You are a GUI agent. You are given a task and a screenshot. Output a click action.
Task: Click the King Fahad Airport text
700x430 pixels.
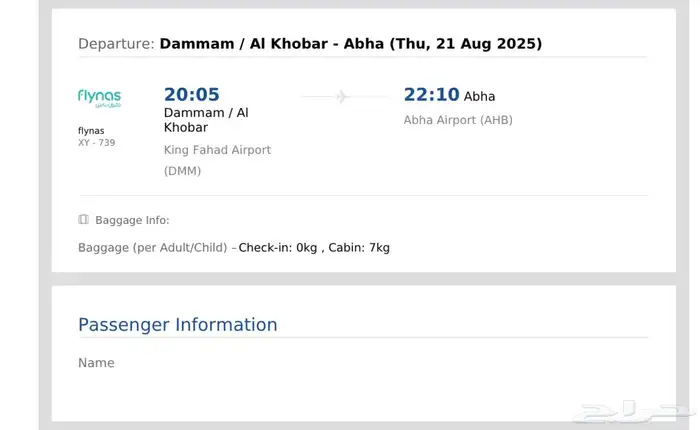(x=217, y=150)
